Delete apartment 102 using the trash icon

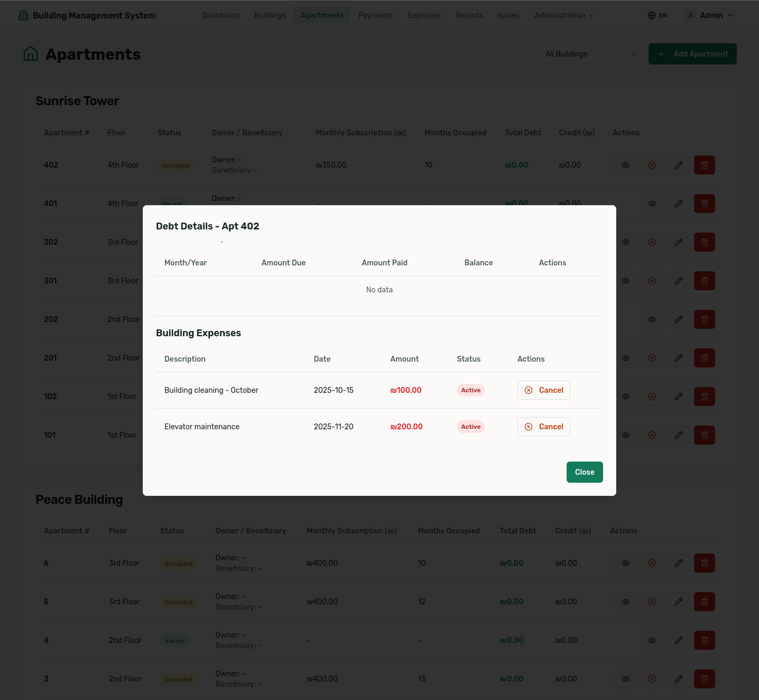(704, 397)
